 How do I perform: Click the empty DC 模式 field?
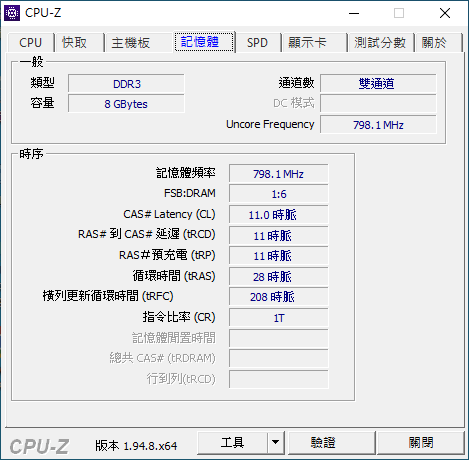pos(378,104)
